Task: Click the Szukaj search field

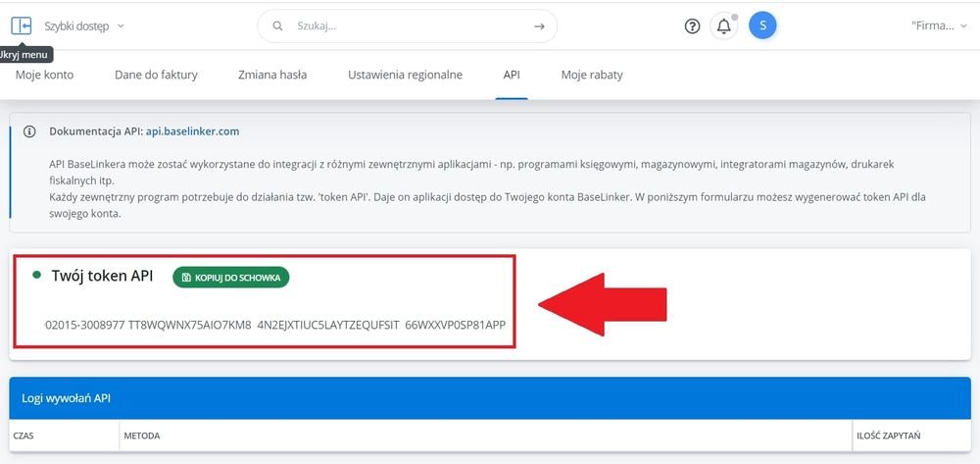Action: [408, 26]
